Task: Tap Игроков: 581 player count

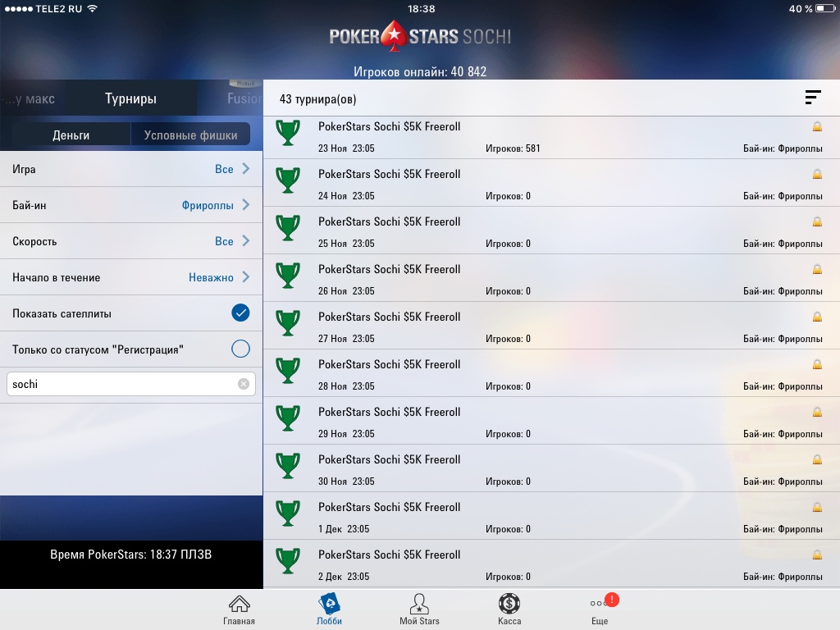Action: coord(513,148)
